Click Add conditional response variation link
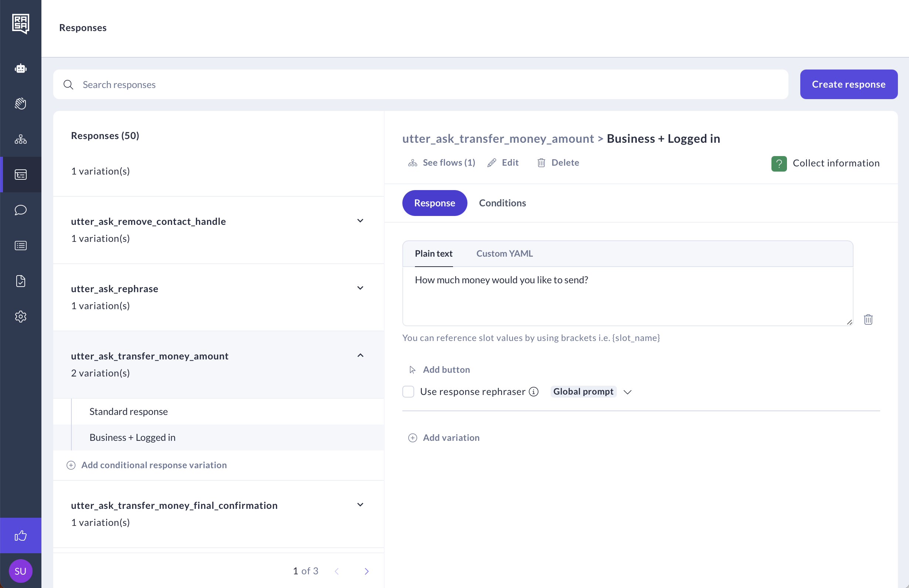Image resolution: width=909 pixels, height=588 pixels. 153,465
